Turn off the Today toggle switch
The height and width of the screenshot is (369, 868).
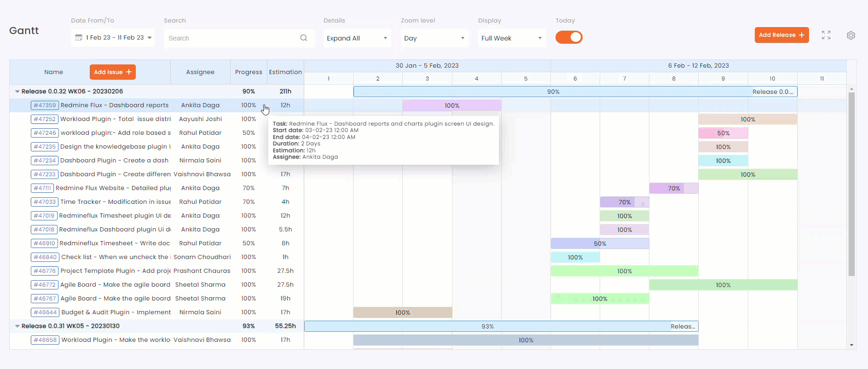point(569,37)
